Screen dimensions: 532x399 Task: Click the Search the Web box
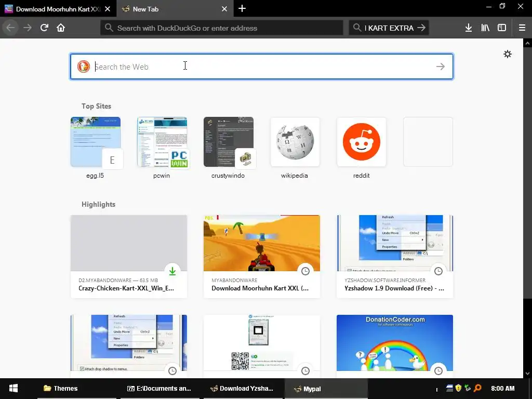[262, 66]
